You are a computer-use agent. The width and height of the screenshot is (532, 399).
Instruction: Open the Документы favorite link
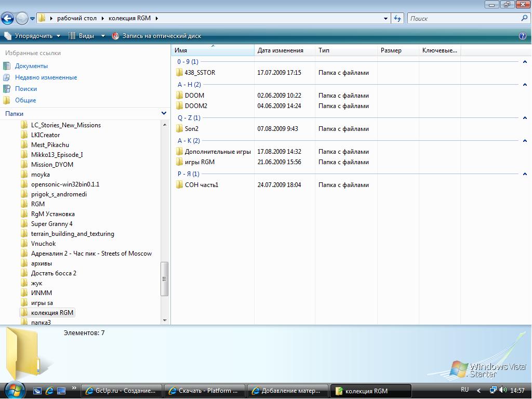(x=31, y=66)
